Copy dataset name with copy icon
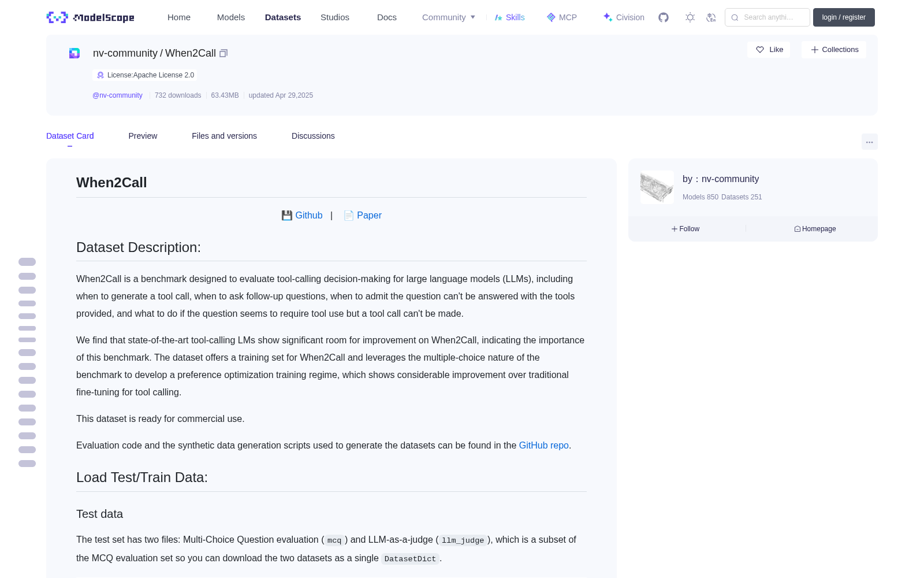 (223, 53)
